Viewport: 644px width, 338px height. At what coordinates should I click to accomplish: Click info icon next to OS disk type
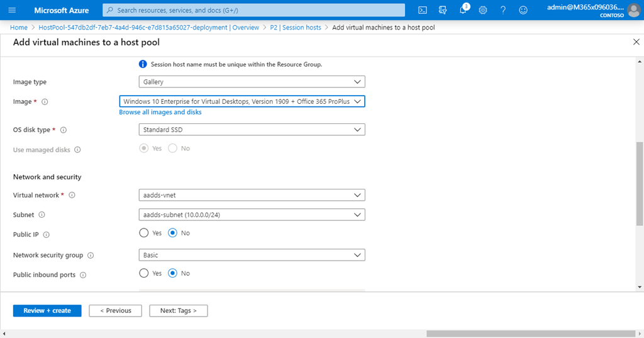tap(63, 130)
